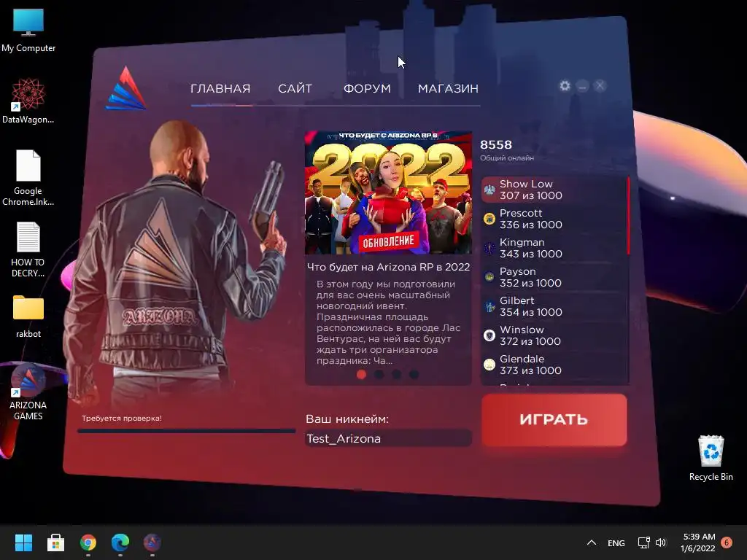747x560 pixels.
Task: Click the Glendale server emblem
Action: pyautogui.click(x=489, y=365)
